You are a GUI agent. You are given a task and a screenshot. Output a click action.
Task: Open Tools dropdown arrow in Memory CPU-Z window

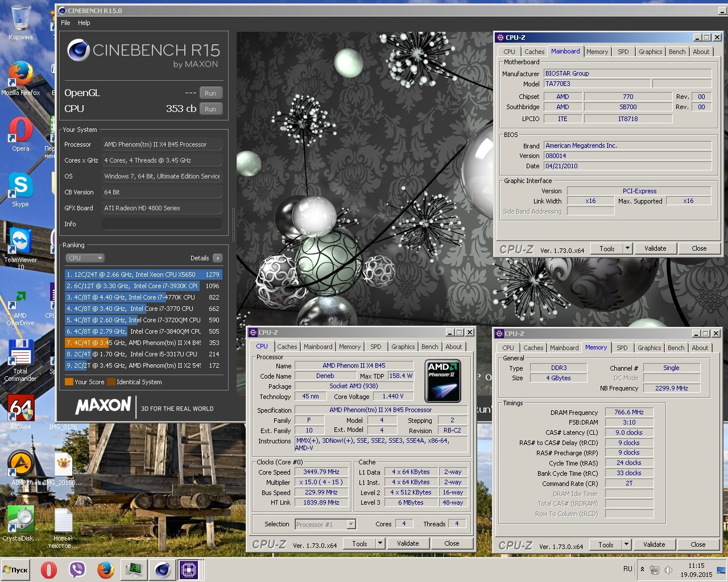tap(626, 544)
